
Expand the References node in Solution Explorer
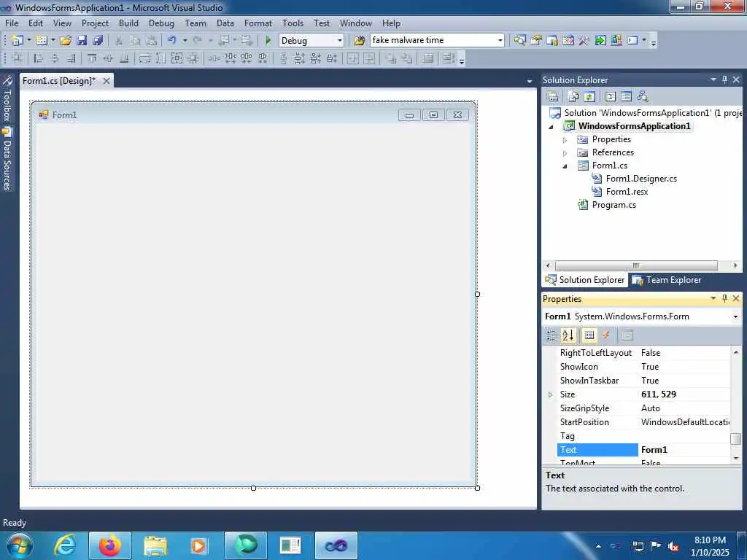click(565, 153)
